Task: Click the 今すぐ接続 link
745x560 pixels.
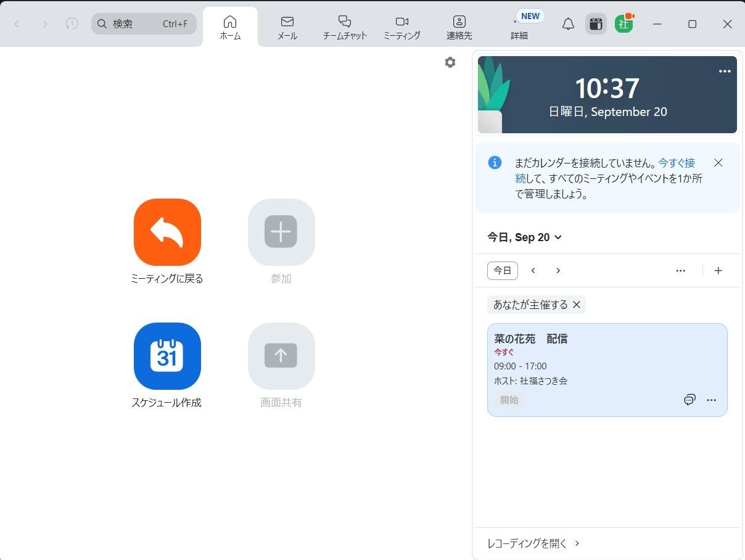Action: pos(677,163)
